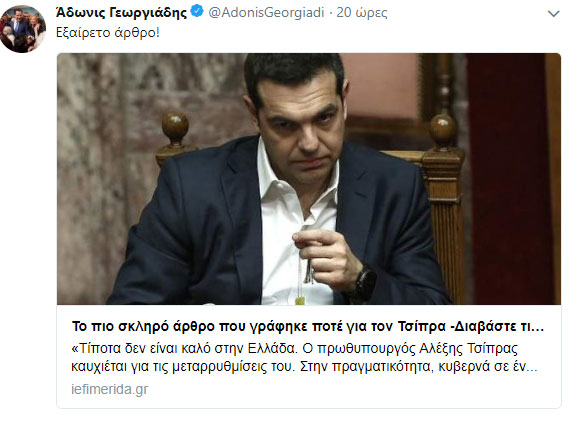
Task: Select the tweet text Εξαίρετο άρθρο!
Action: pyautogui.click(x=108, y=33)
